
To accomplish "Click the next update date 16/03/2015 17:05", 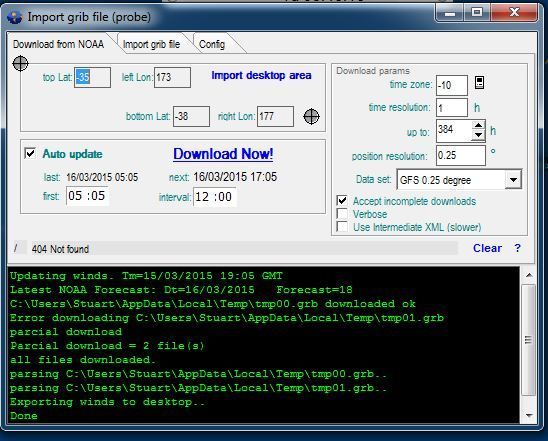I will [235, 177].
